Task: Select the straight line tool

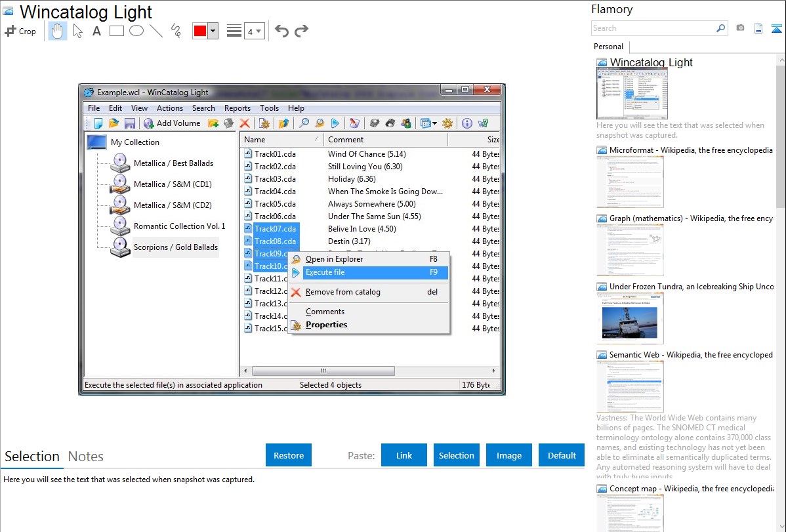Action: (x=156, y=31)
